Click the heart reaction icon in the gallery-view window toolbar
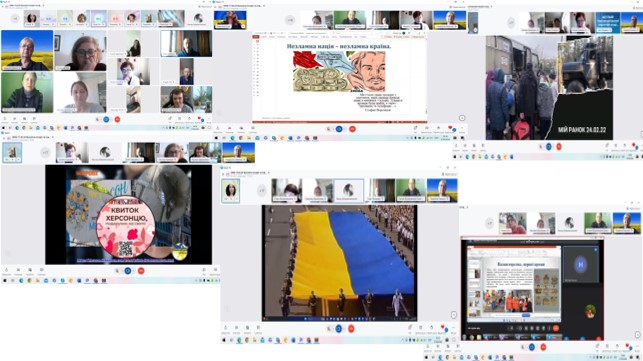The image size is (643, 361). click(200, 119)
